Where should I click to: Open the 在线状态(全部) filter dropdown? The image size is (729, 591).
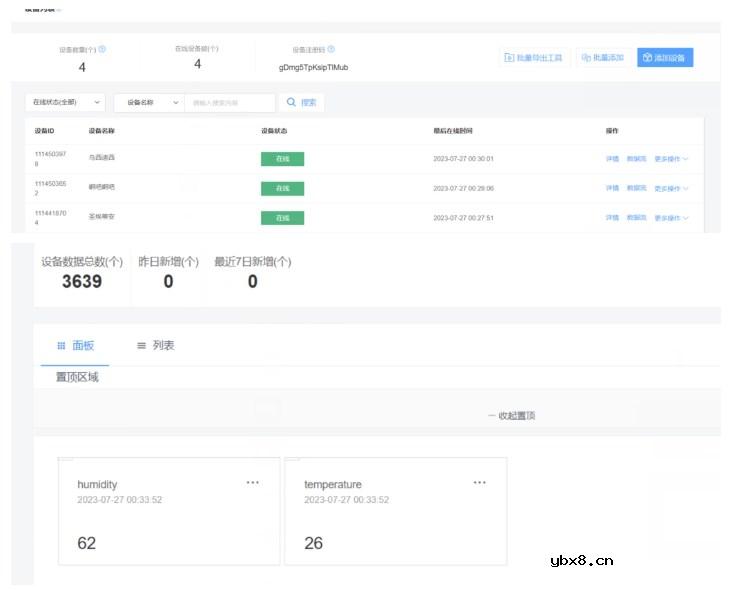click(65, 102)
